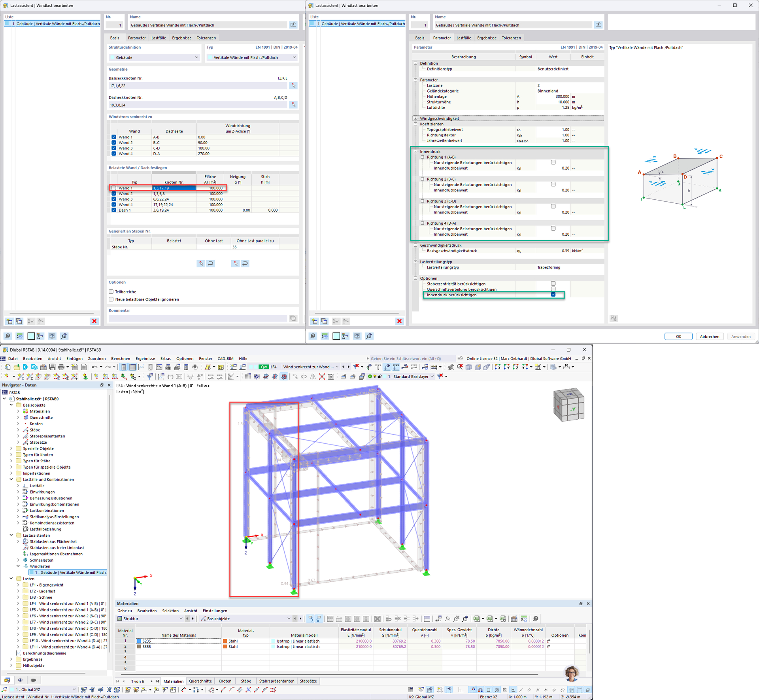The width and height of the screenshot is (759, 700).
Task: Click the S235 material color swatch
Action: 139,641
